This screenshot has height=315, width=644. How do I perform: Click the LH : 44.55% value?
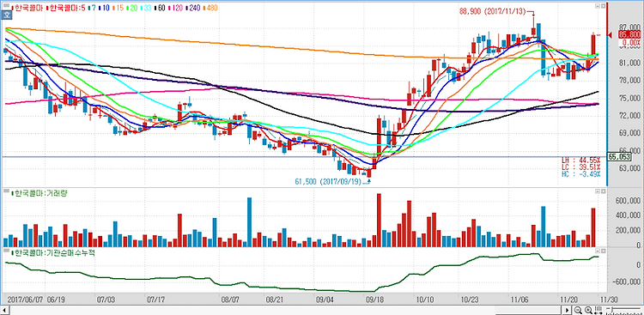click(x=580, y=160)
